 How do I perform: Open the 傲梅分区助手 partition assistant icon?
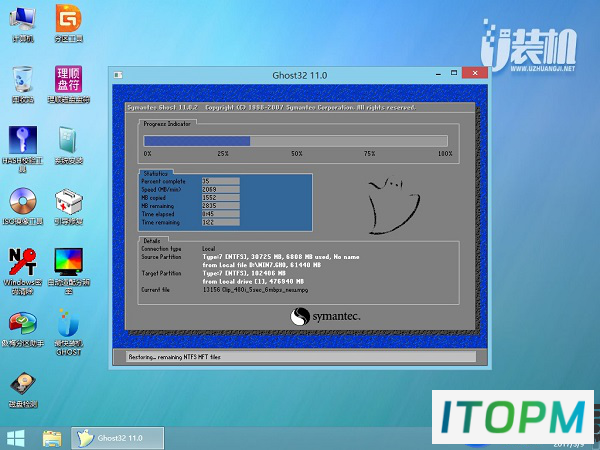coord(23,329)
